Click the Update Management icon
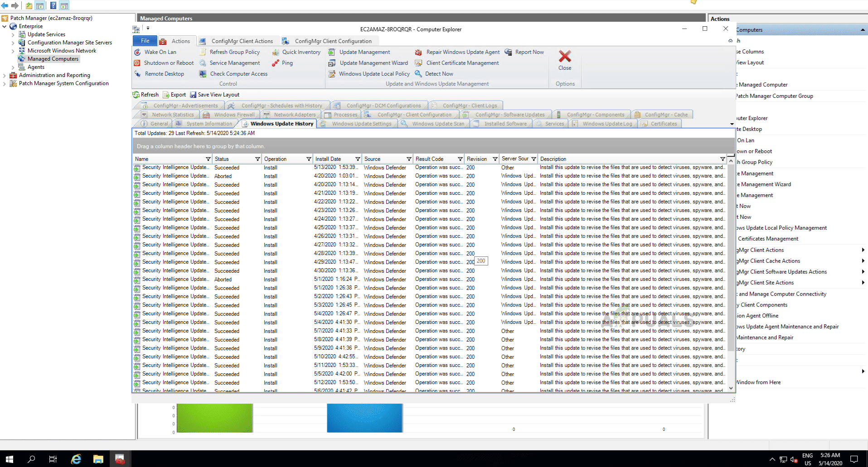Image resolution: width=868 pixels, height=467 pixels. pos(332,52)
